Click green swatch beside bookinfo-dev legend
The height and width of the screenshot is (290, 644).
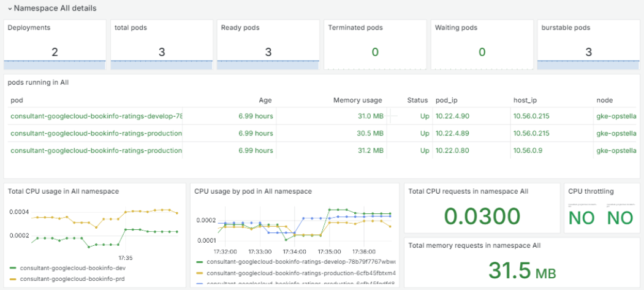click(13, 268)
